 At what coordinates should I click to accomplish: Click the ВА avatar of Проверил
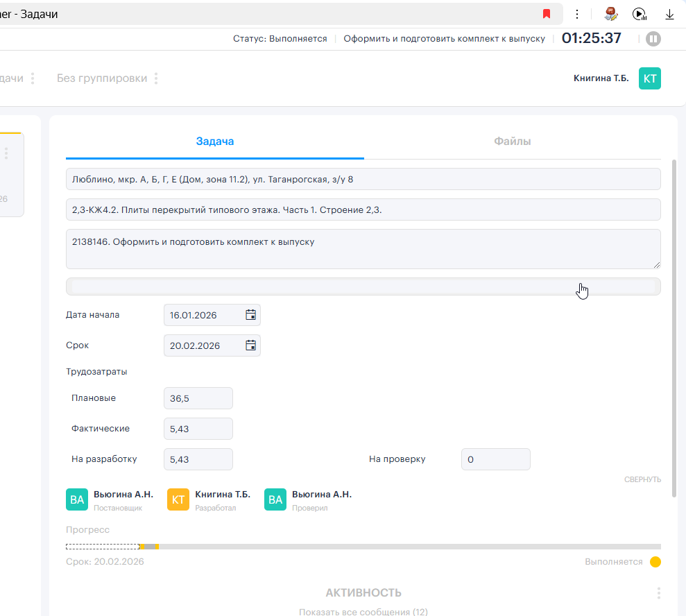[x=275, y=499]
